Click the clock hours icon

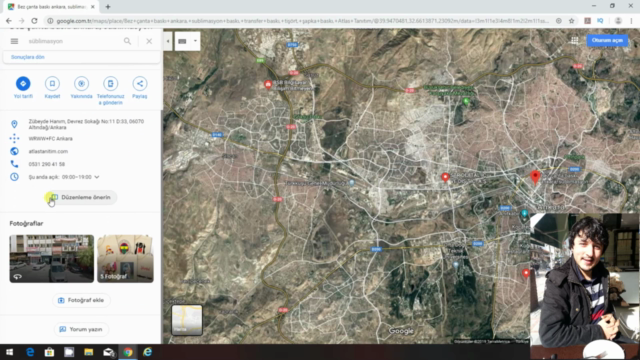[x=14, y=177]
